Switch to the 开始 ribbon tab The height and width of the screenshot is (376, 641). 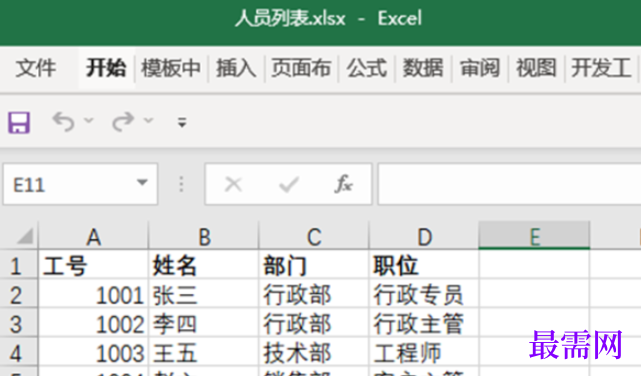pyautogui.click(x=106, y=68)
